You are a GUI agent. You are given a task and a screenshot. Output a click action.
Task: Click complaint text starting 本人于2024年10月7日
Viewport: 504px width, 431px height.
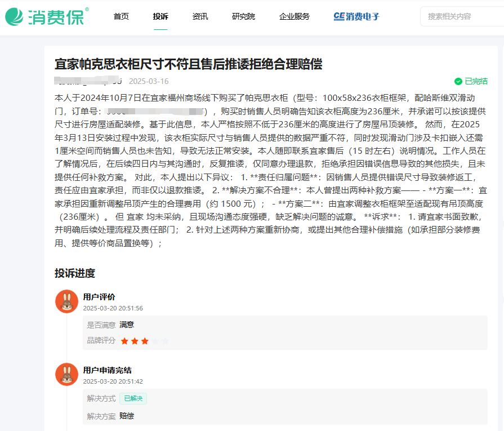(x=271, y=171)
